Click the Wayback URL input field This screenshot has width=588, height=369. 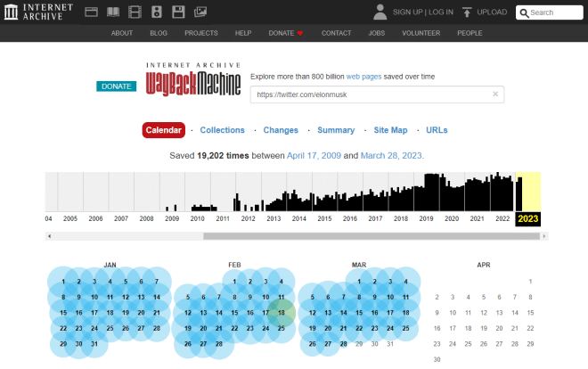click(x=377, y=94)
